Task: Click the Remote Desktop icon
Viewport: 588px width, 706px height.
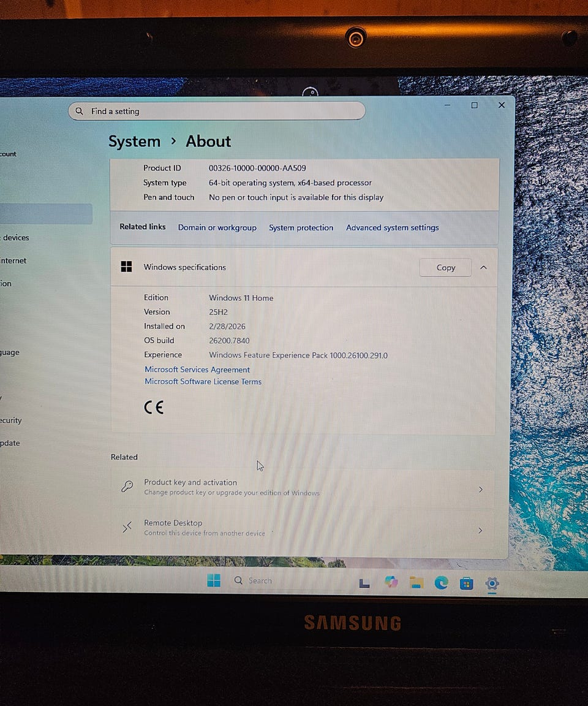Action: 127,527
